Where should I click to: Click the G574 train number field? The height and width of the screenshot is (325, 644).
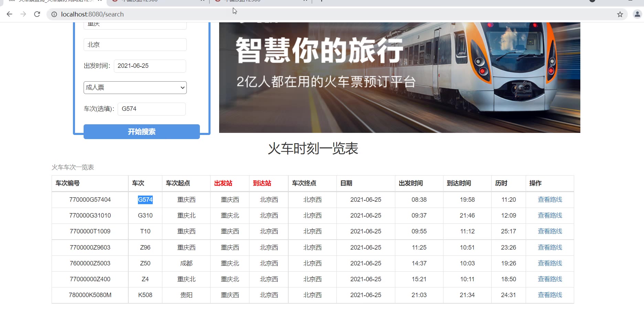(152, 109)
